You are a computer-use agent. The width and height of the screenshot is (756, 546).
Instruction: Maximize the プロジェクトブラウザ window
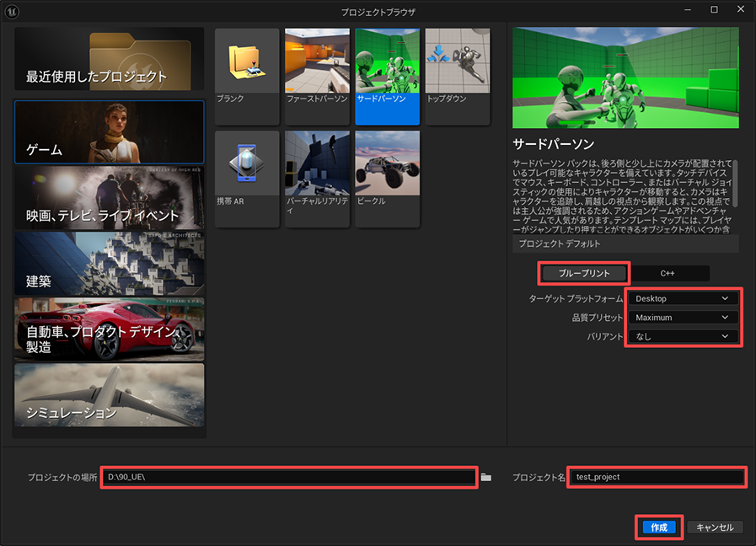(x=714, y=9)
